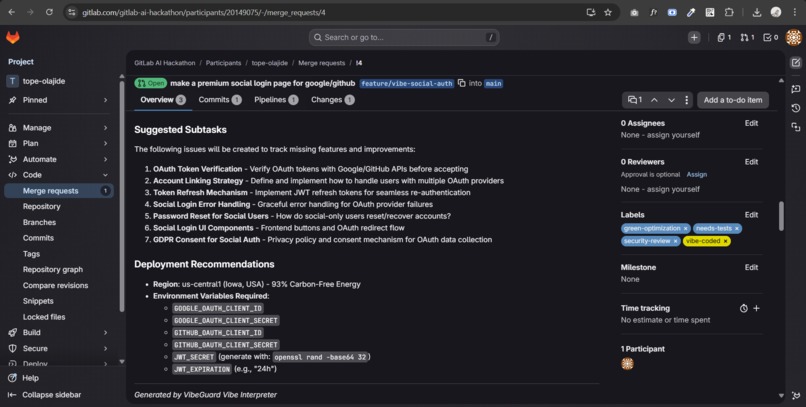Image resolution: width=806 pixels, height=407 pixels.
Task: Click the GitLab fox logo
Action: [13, 37]
